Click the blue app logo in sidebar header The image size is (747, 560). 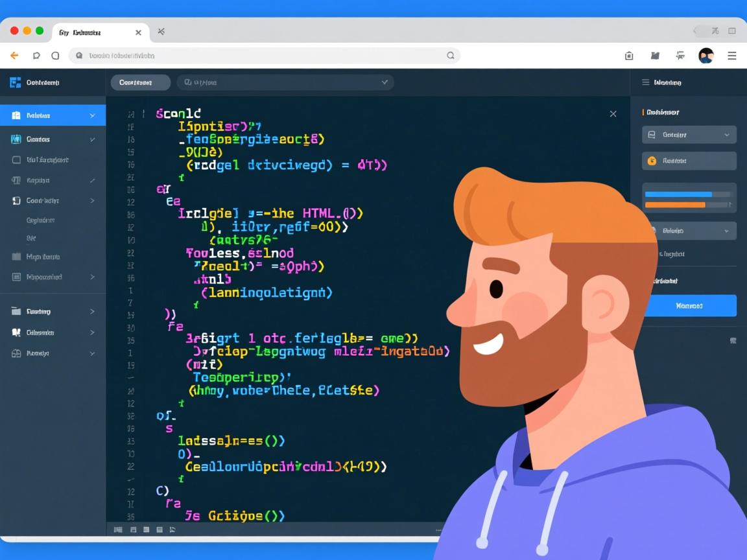coord(16,82)
